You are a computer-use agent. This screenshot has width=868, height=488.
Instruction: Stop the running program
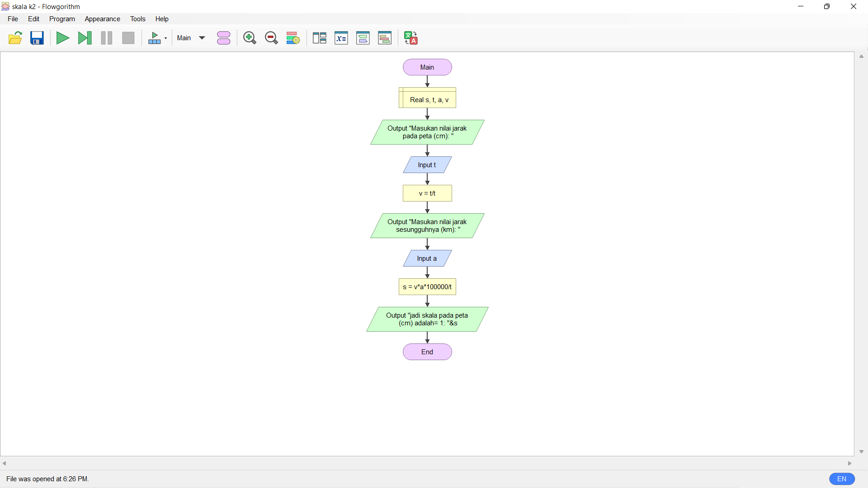[128, 38]
